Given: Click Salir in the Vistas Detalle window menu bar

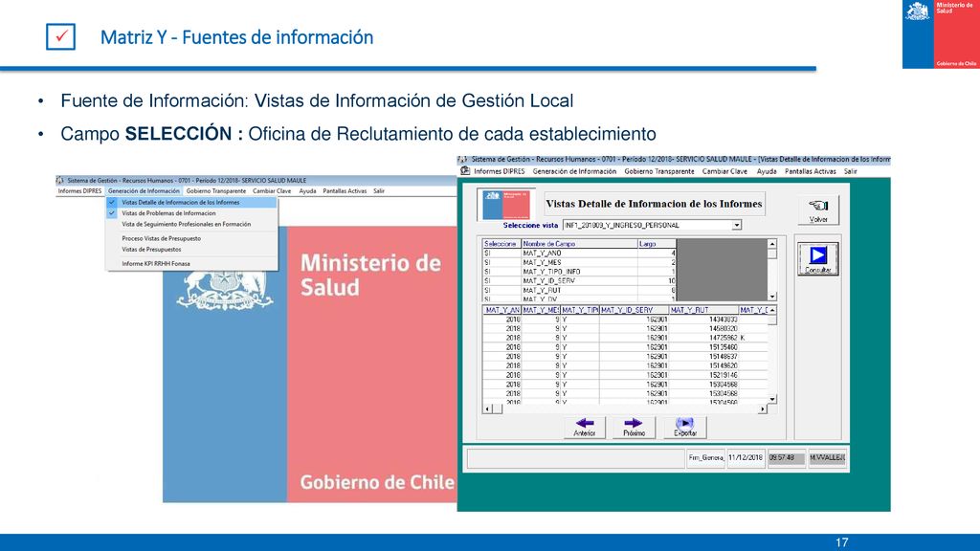Looking at the screenshot, I should coord(851,171).
